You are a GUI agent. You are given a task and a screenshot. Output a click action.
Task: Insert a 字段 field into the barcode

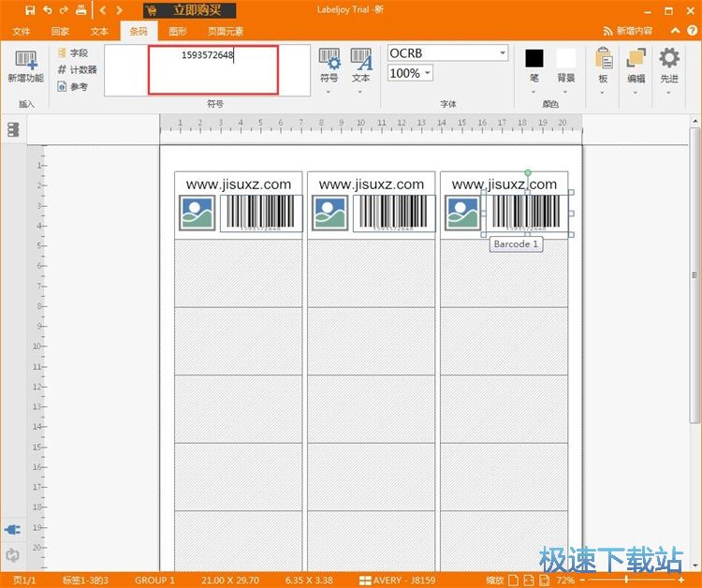73,52
